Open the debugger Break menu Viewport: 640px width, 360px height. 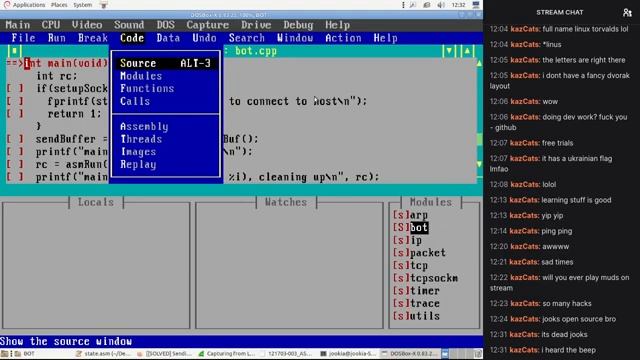click(93, 38)
